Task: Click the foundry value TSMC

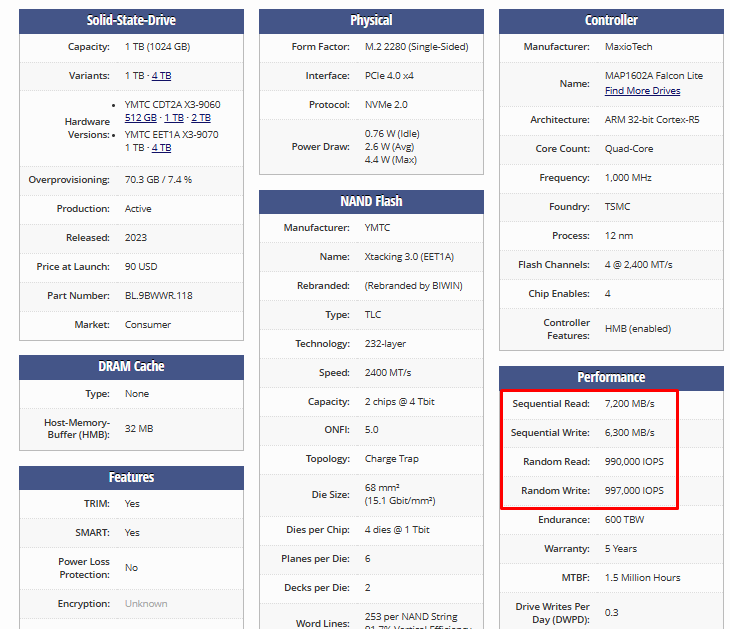Action: point(617,206)
